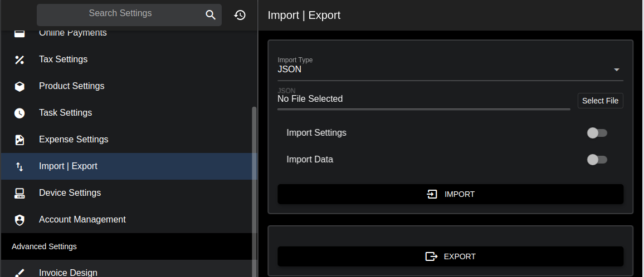Select the Import | Export menu item

68,166
